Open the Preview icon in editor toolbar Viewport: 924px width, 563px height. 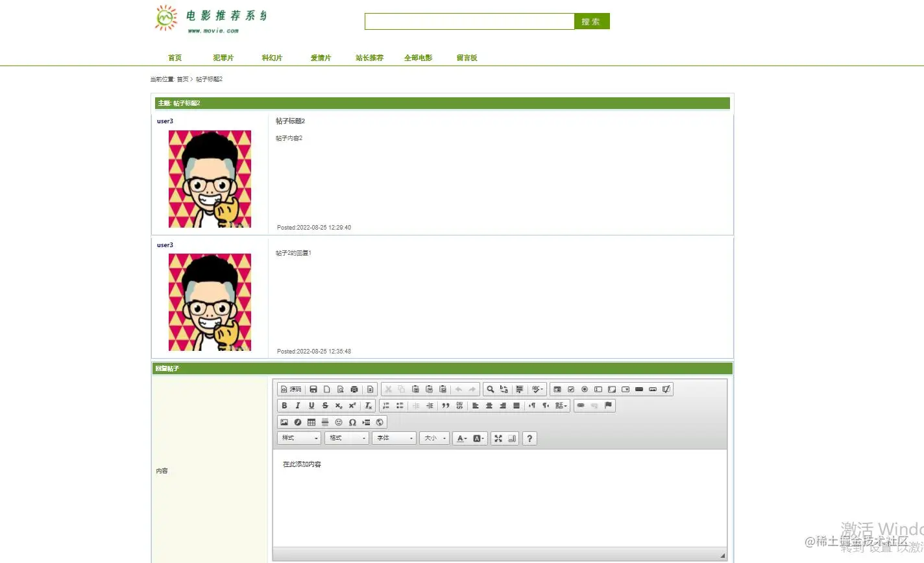coord(341,389)
